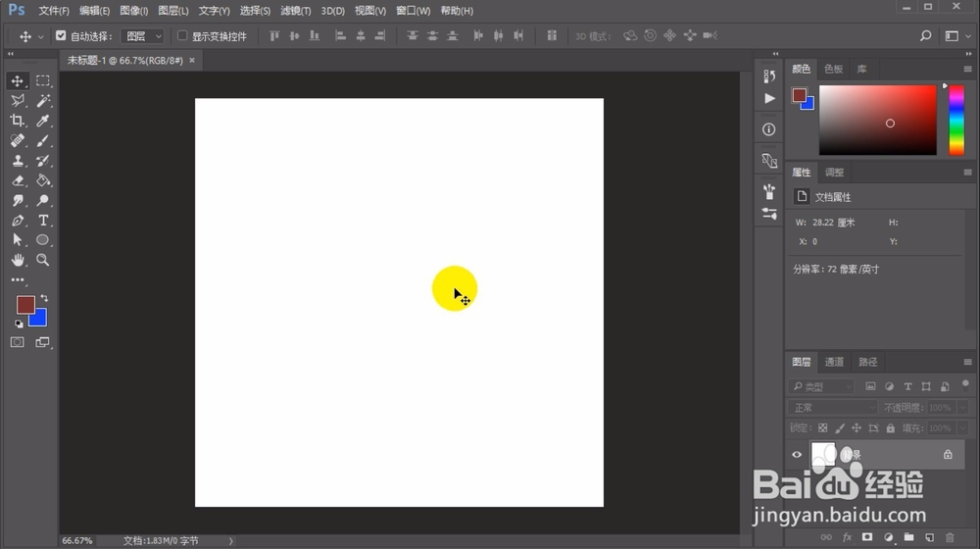Click the foreground color swatch in toolbar
Viewport: 980px width, 549px height.
pyautogui.click(x=25, y=305)
